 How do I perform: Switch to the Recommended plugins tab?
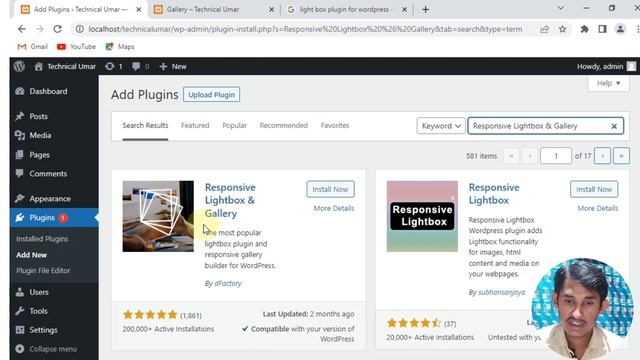[x=284, y=125]
